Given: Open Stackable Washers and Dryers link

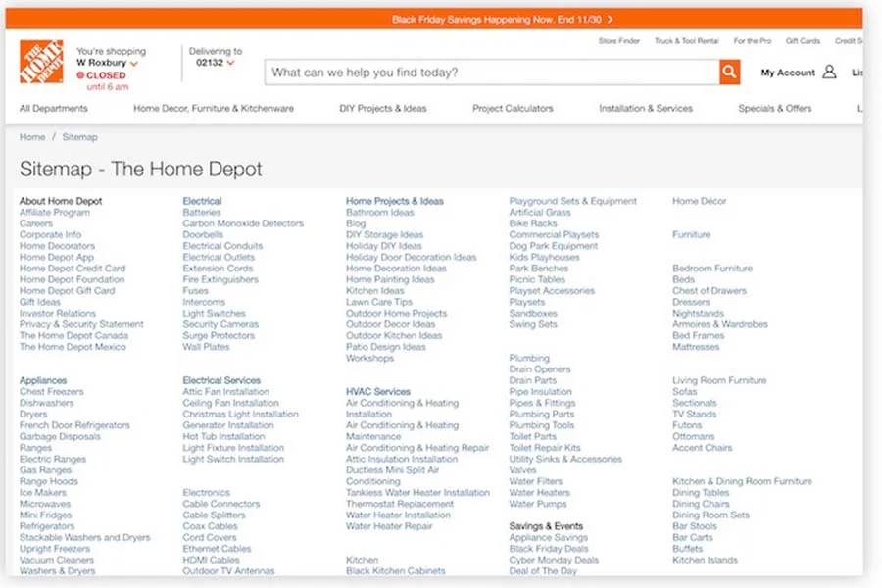Looking at the screenshot, I should click(85, 537).
